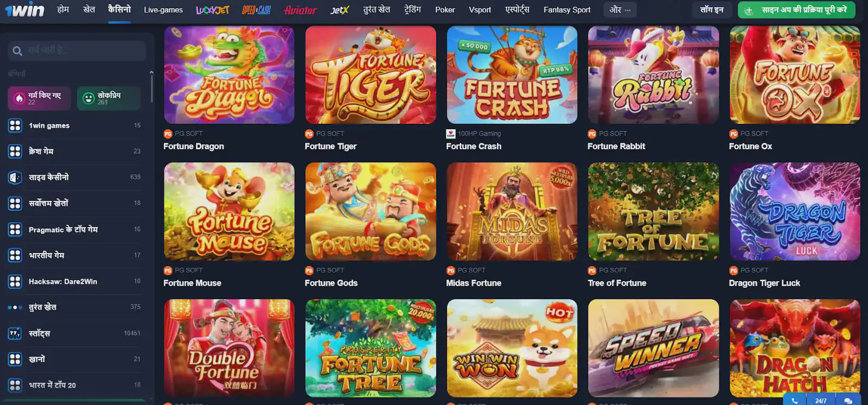The height and width of the screenshot is (405, 868).
Task: Click the phone call support icon
Action: pos(795,401)
